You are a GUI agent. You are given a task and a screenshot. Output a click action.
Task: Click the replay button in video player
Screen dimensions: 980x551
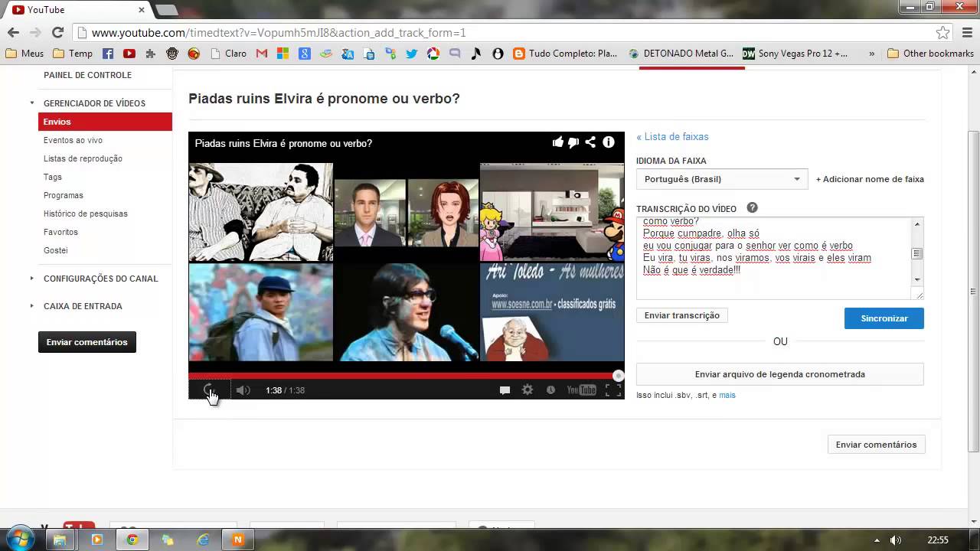point(209,390)
